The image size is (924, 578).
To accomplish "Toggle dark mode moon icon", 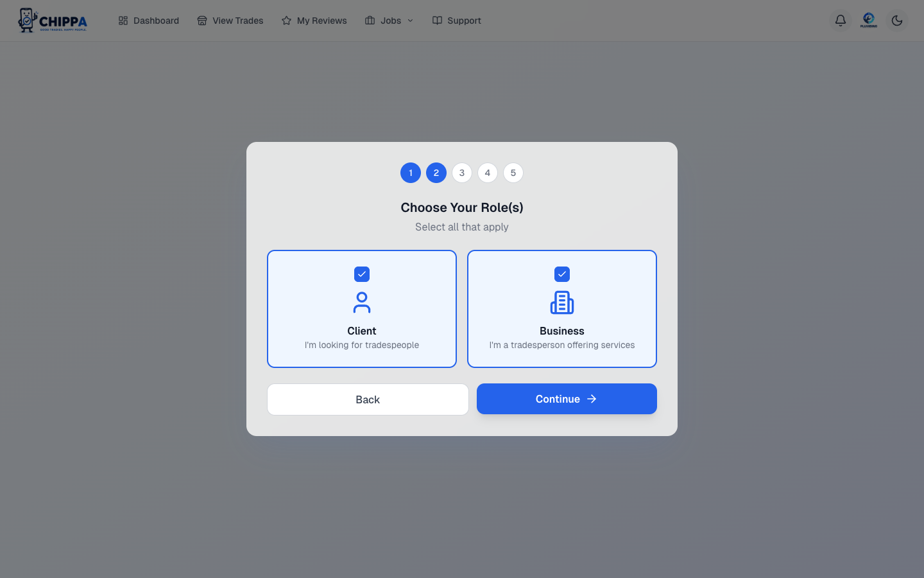I will 897,21.
